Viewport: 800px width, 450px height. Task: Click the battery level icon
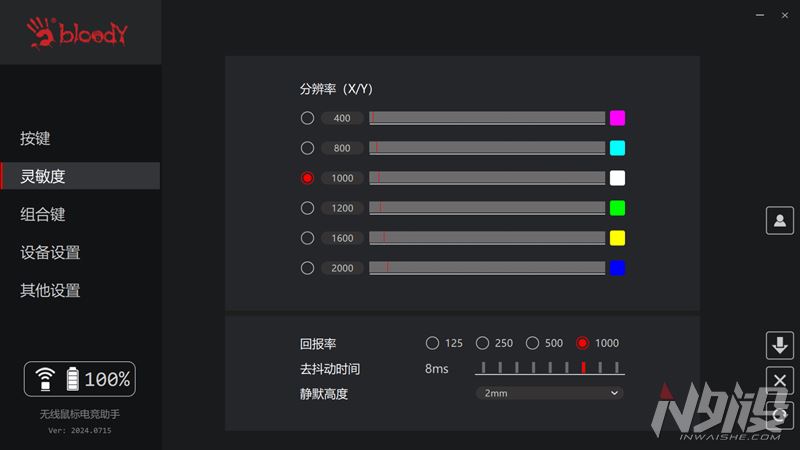click(x=72, y=379)
